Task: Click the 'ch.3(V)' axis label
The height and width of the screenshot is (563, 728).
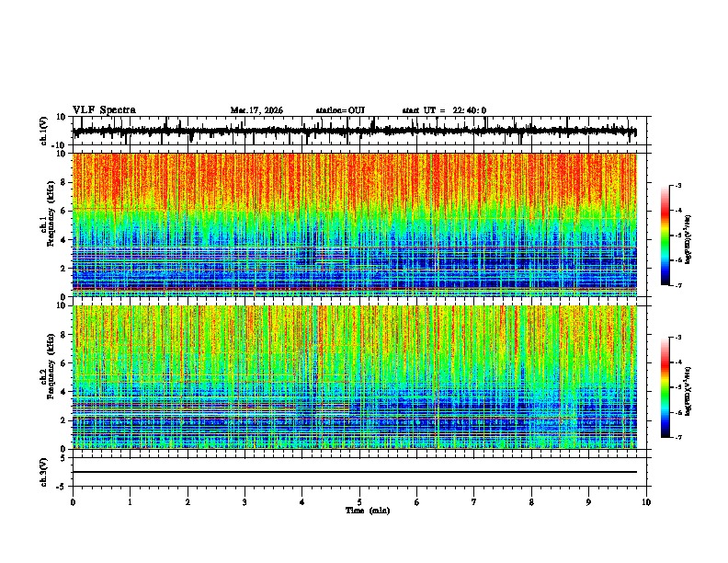Action: (x=44, y=472)
